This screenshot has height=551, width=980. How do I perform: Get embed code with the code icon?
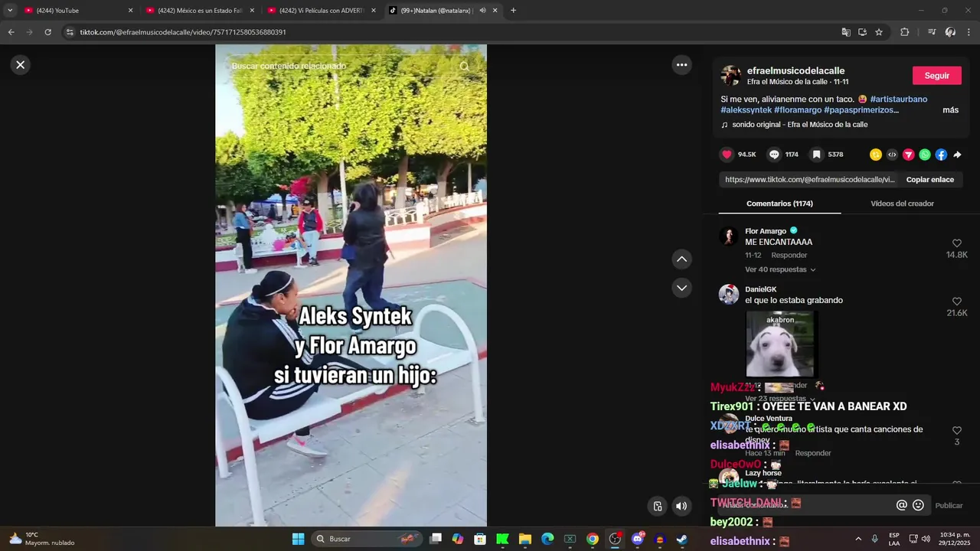892,155
